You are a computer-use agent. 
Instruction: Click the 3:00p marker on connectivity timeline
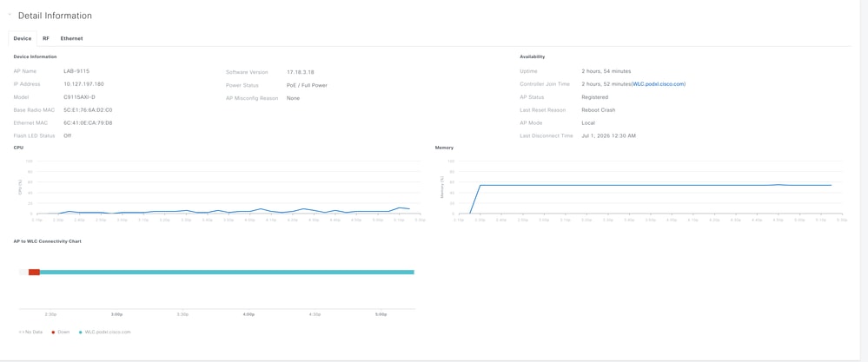coord(116,314)
